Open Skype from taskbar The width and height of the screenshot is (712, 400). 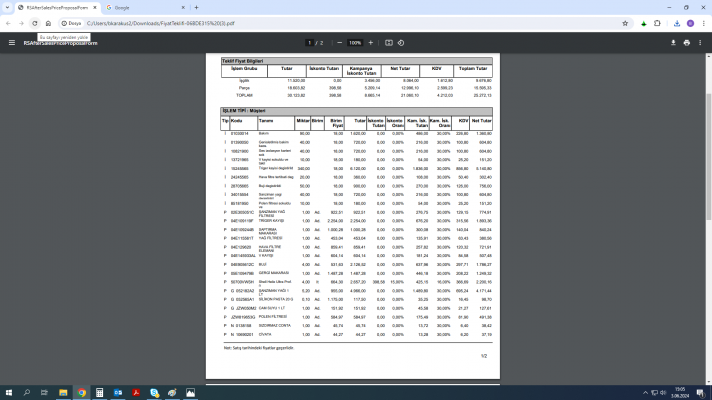click(x=154, y=393)
